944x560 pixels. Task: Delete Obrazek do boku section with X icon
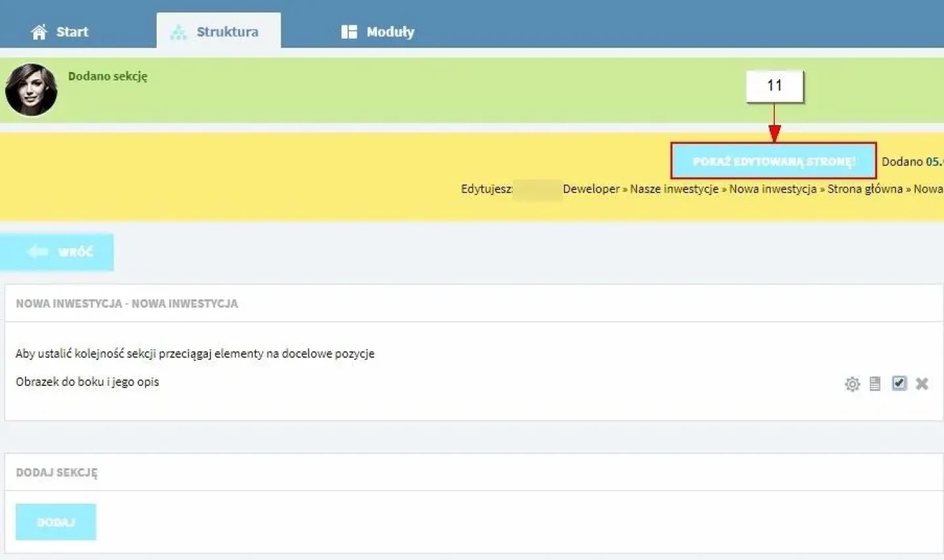(922, 384)
